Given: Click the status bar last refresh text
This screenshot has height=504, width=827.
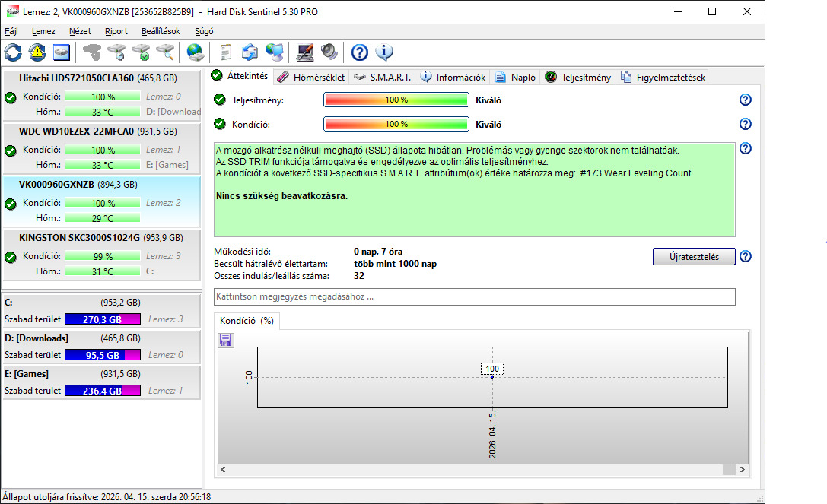Looking at the screenshot, I should pyautogui.click(x=107, y=496).
